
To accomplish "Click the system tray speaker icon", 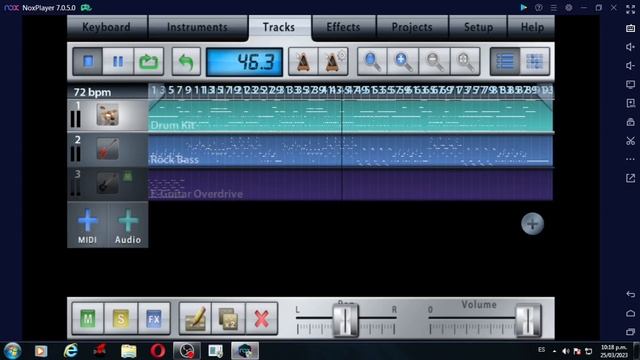I will [x=566, y=351].
